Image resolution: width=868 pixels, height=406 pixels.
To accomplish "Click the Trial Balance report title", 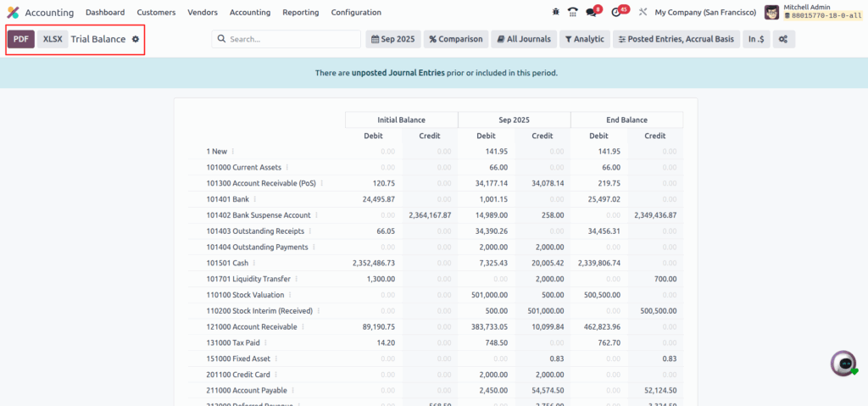I will [x=98, y=39].
